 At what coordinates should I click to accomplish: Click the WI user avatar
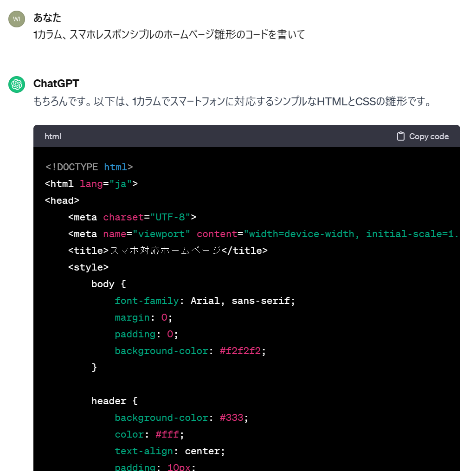[x=17, y=19]
